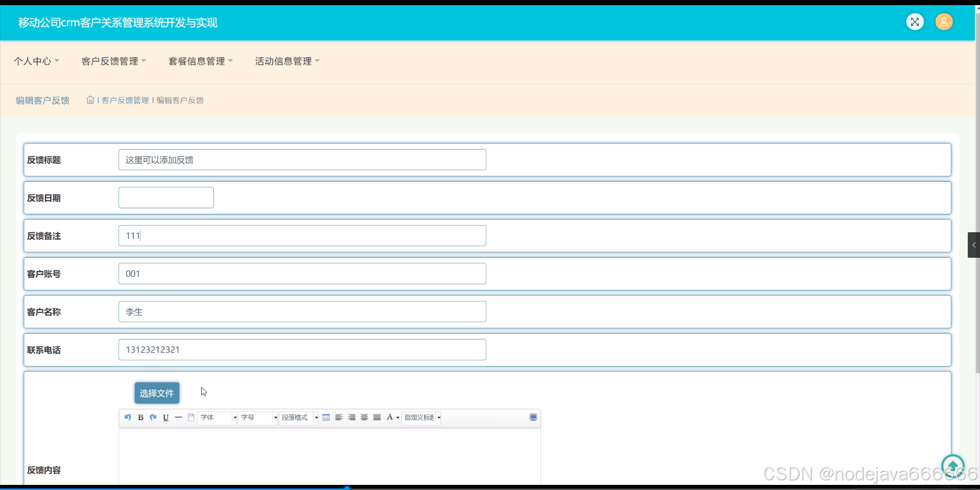Screen dimensions: 980x490
Task: Open 活动信息管理 menu
Action: 287,61
